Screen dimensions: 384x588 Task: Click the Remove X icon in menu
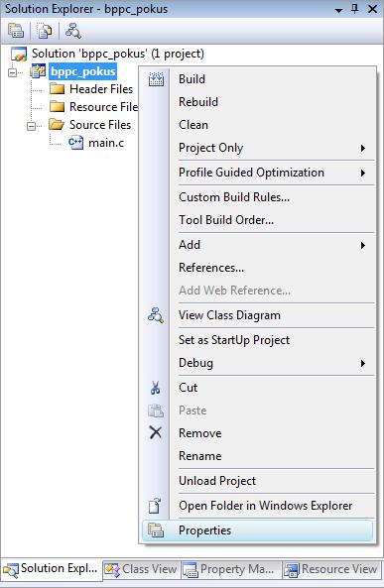(156, 432)
